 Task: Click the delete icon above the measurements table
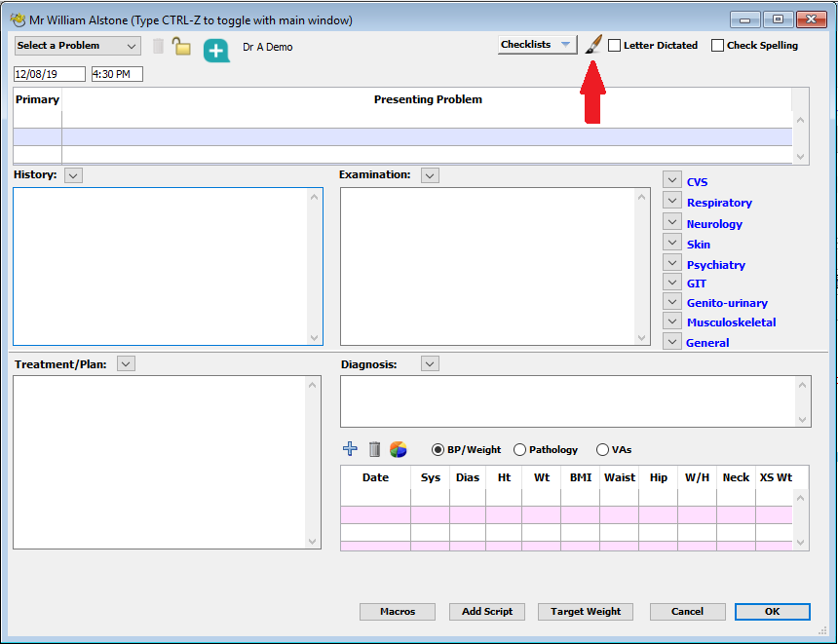coord(374,449)
